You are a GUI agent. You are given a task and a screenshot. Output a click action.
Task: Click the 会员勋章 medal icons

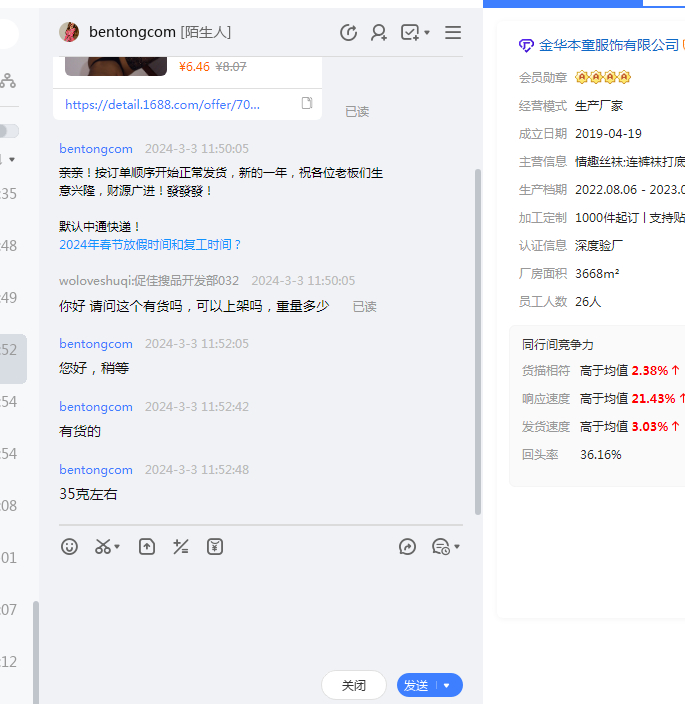[603, 77]
